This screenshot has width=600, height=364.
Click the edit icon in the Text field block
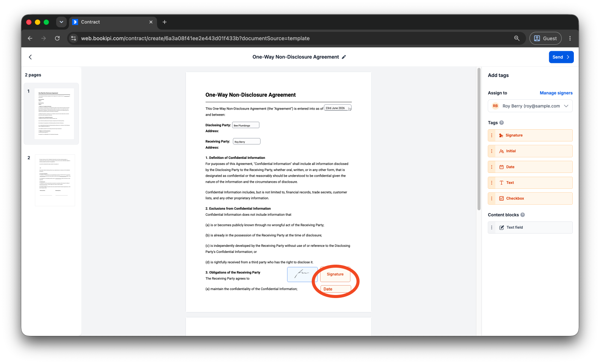pos(501,227)
